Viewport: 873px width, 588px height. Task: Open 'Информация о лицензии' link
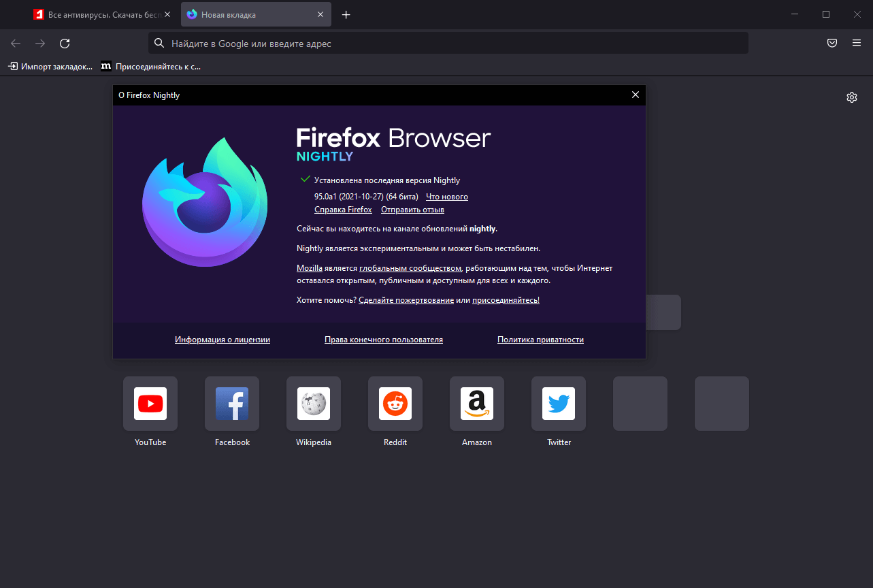point(223,340)
